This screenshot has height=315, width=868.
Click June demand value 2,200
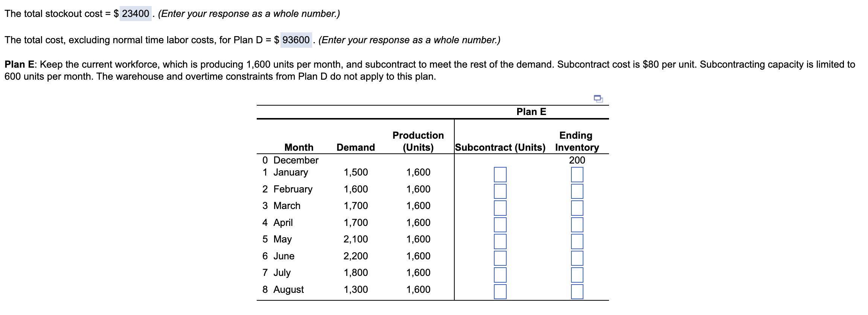tap(356, 256)
